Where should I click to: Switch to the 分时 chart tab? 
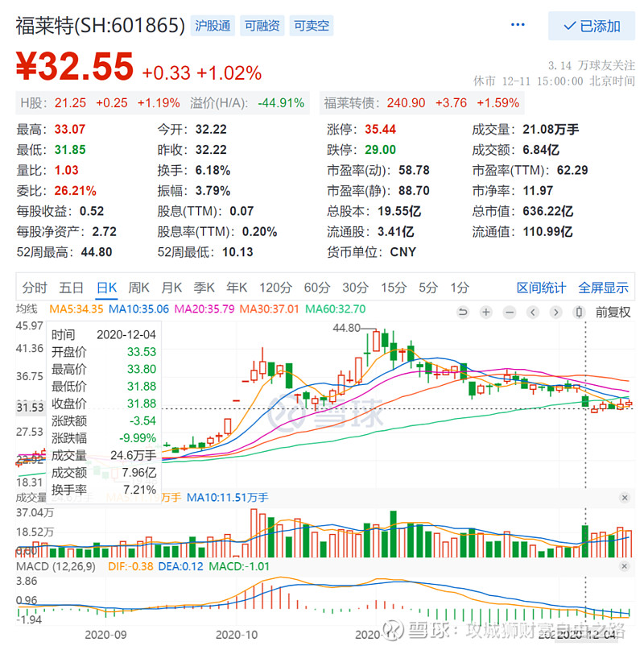tap(35, 288)
